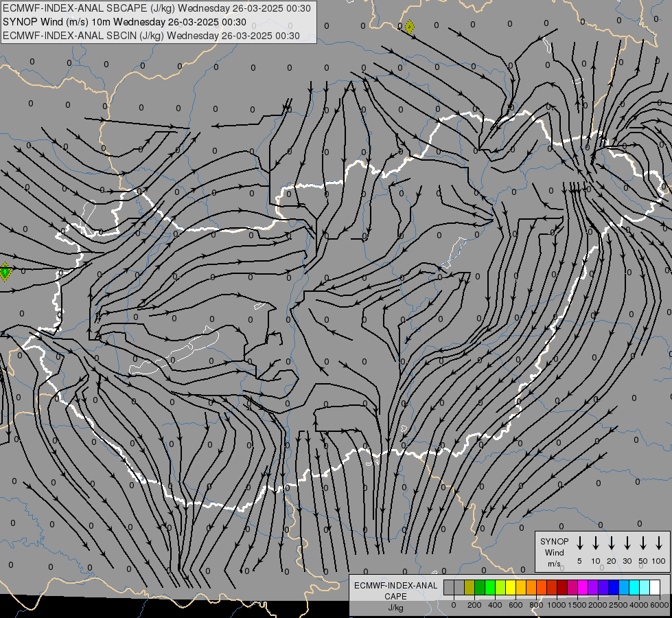Click the amber swatch at the 600 tick
672x618 pixels.
521,588
